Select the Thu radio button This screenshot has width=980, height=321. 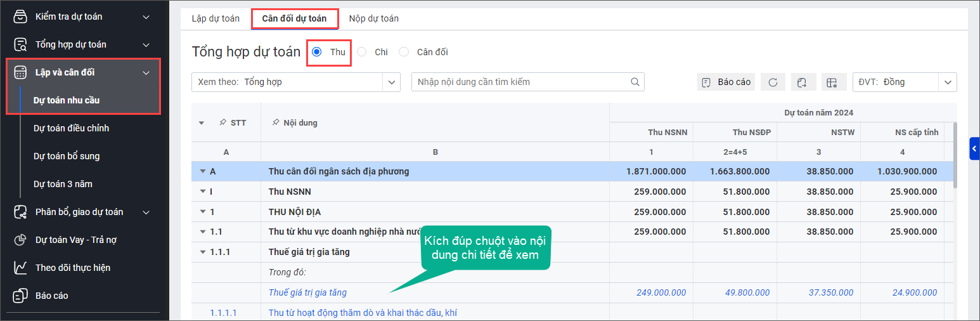pyautogui.click(x=317, y=52)
